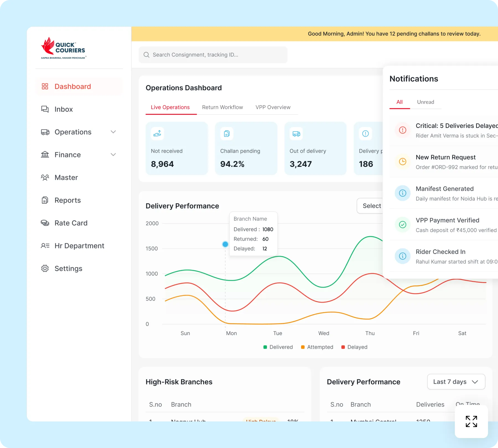Click the Out of delivery truck icon
Screen dimensions: 498x448
pyautogui.click(x=296, y=134)
